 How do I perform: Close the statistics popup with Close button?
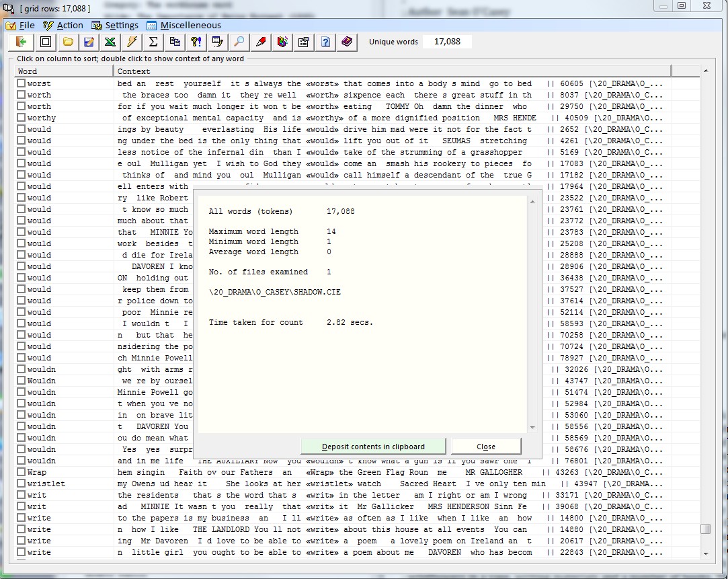486,447
